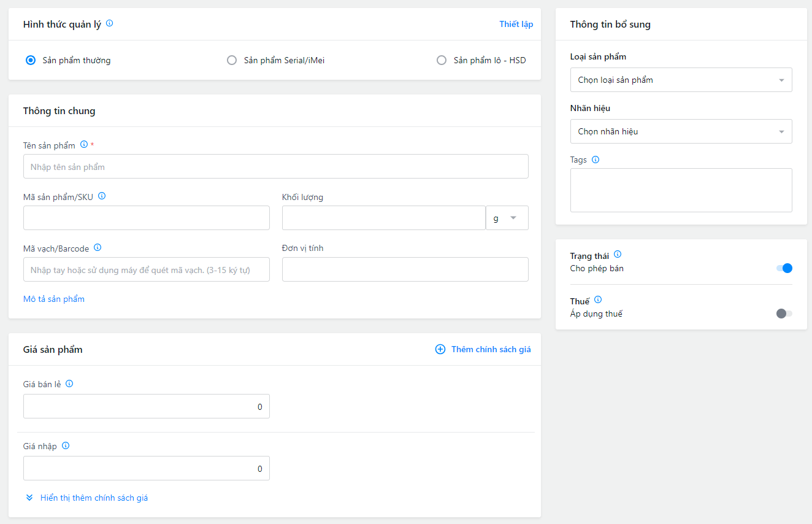
Task: Open Chọn loại sản phẩm dropdown
Action: [x=681, y=80]
